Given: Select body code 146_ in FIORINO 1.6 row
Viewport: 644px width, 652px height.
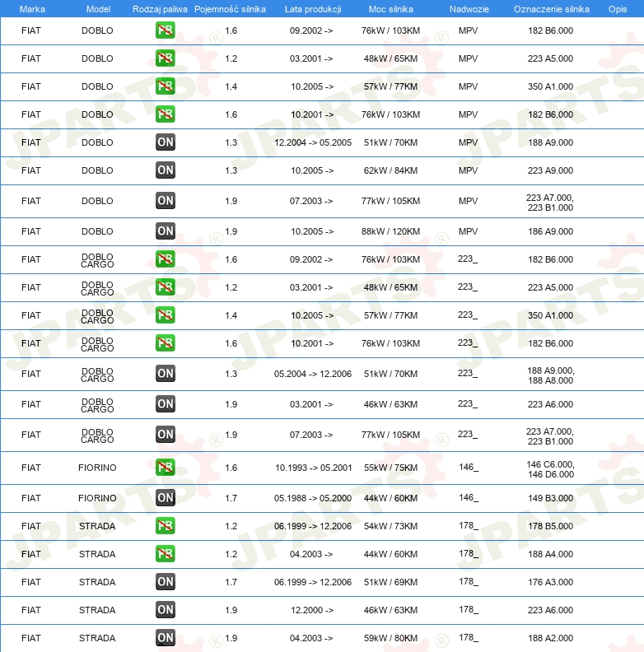Looking at the screenshot, I should (469, 468).
